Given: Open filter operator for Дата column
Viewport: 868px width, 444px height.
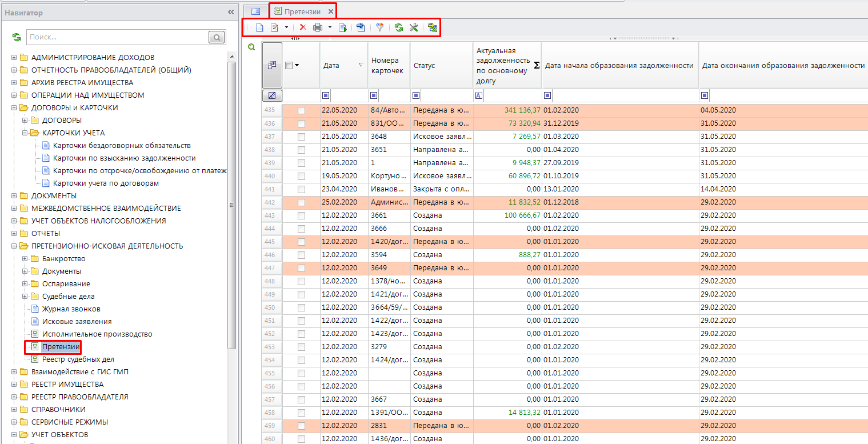Looking at the screenshot, I should (326, 95).
